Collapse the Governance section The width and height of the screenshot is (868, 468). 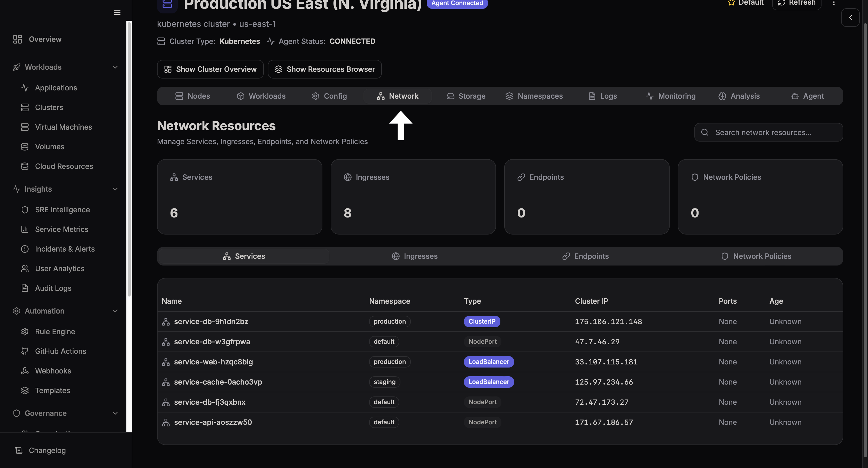click(x=115, y=413)
